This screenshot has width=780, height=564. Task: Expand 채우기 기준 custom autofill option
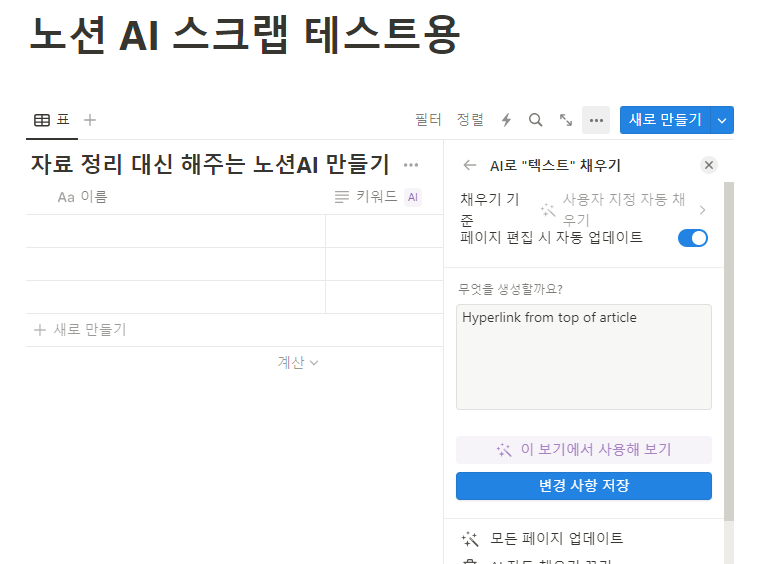click(584, 209)
